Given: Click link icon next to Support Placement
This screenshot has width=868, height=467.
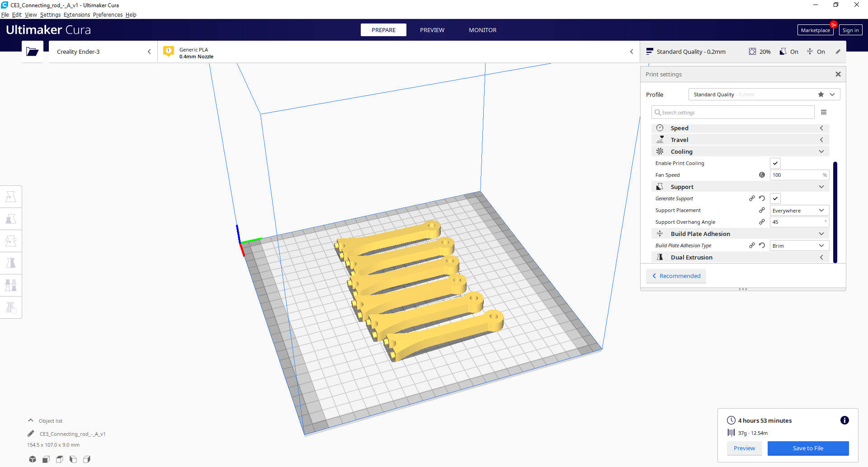Looking at the screenshot, I should click(762, 210).
